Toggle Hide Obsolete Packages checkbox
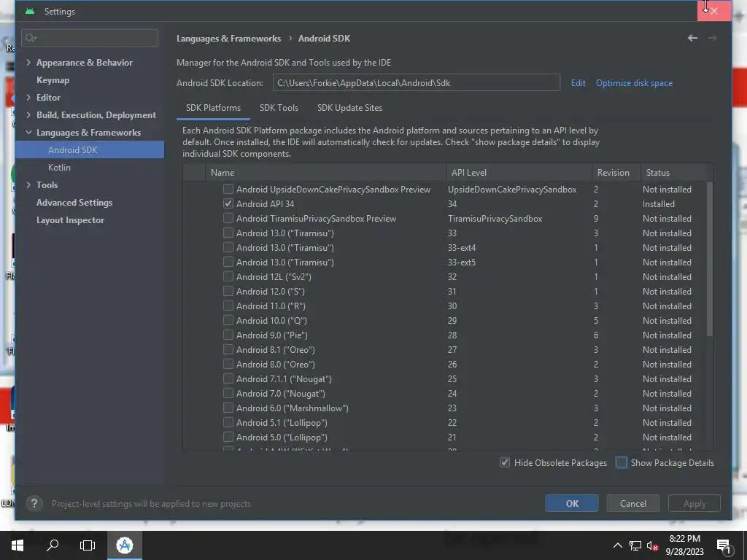This screenshot has height=560, width=747. coord(505,462)
